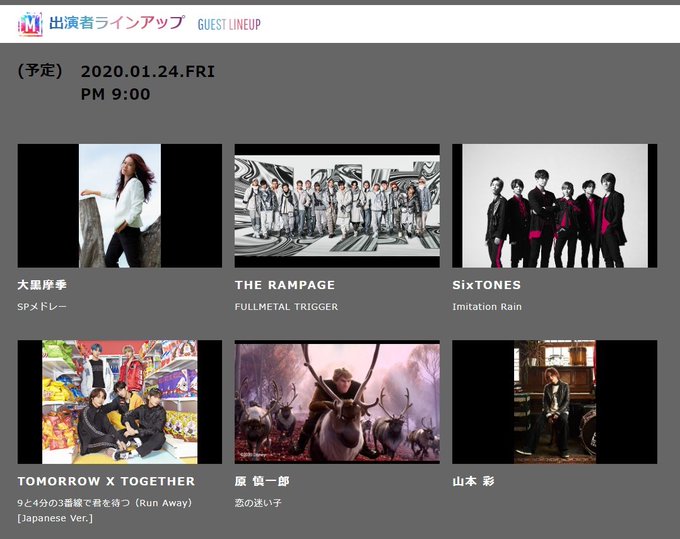The width and height of the screenshot is (680, 539).
Task: Open the SixTONES group photo thumbnail
Action: click(555, 206)
